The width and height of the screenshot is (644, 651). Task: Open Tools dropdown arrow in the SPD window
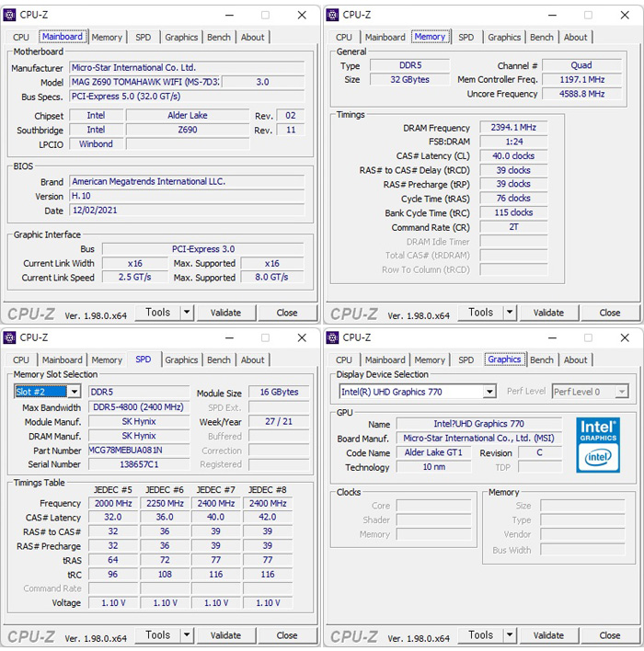pos(186,635)
